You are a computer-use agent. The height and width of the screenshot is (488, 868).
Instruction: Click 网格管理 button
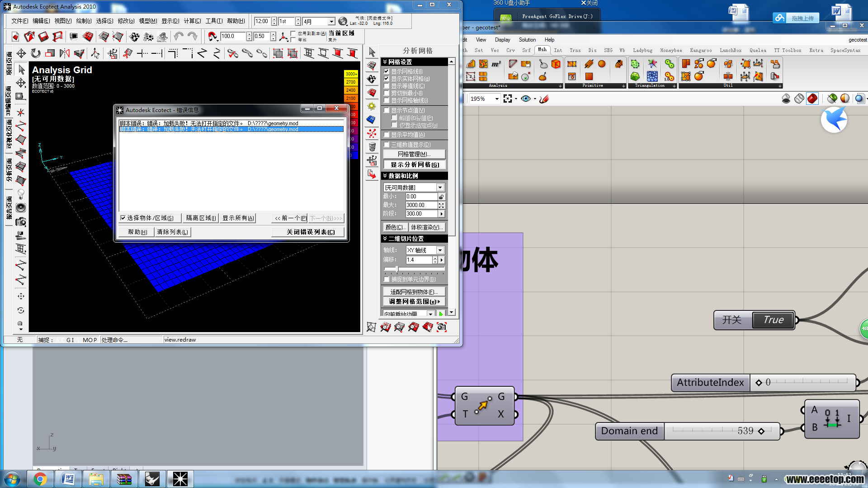click(x=414, y=154)
